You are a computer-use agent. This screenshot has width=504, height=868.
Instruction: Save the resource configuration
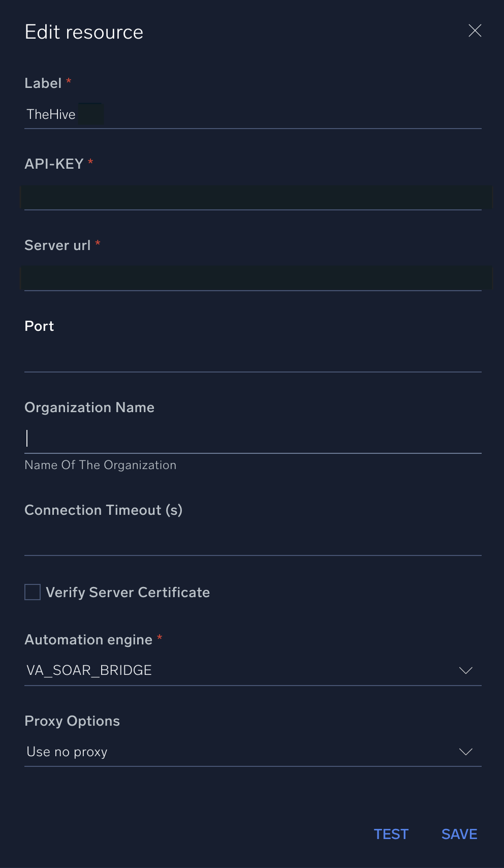pos(459,834)
